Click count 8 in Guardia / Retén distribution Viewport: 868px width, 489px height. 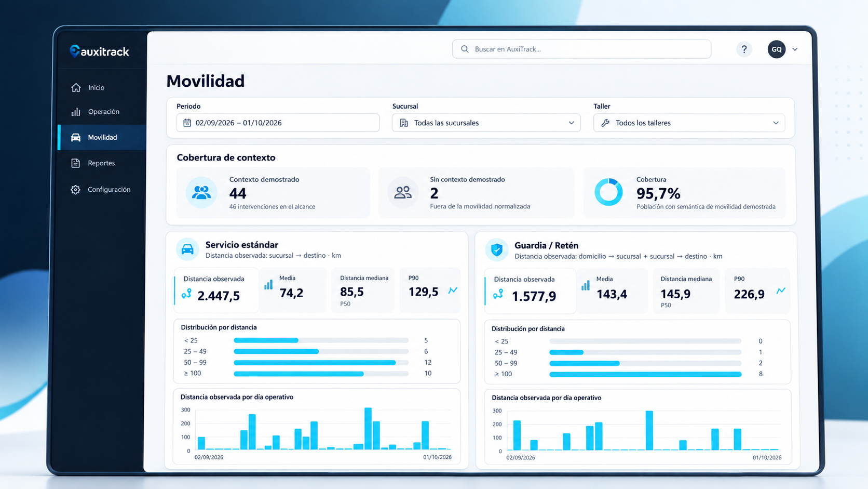[761, 374]
